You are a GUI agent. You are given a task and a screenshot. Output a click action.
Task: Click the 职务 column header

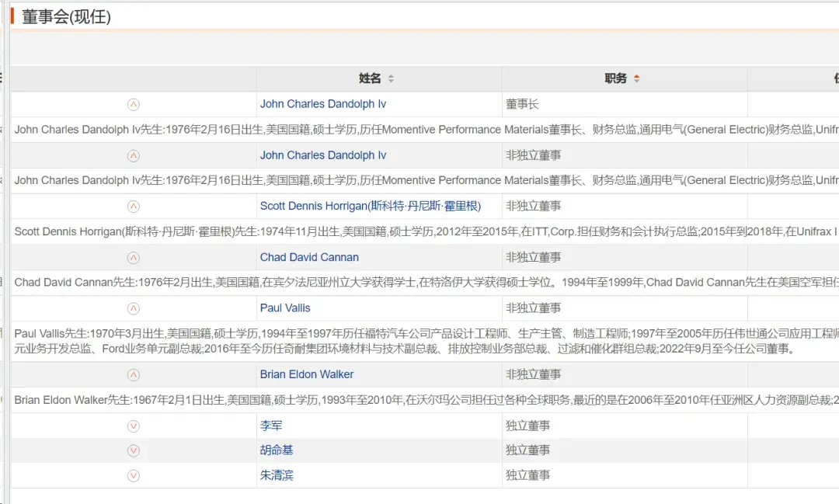click(625, 78)
